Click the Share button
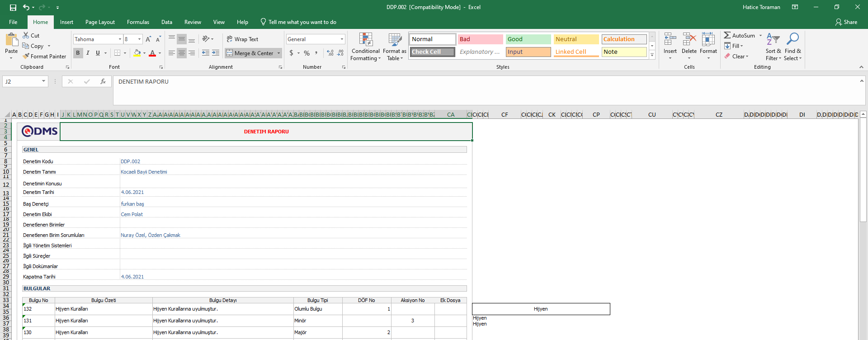868x340 pixels. point(846,22)
